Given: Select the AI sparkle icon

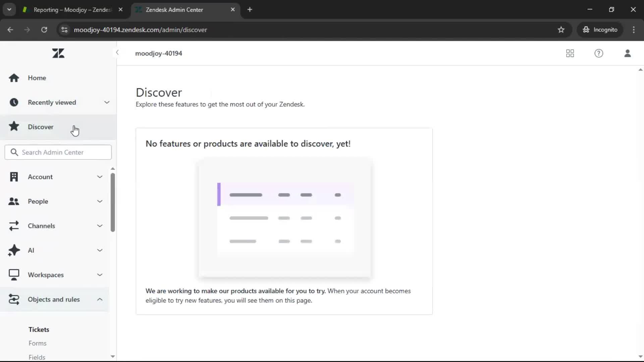Looking at the screenshot, I should 13,250.
